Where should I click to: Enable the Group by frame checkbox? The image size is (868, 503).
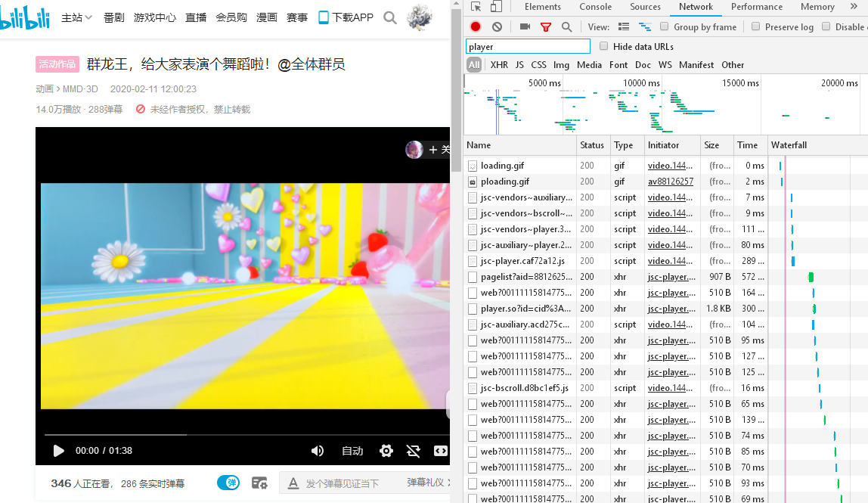click(665, 26)
